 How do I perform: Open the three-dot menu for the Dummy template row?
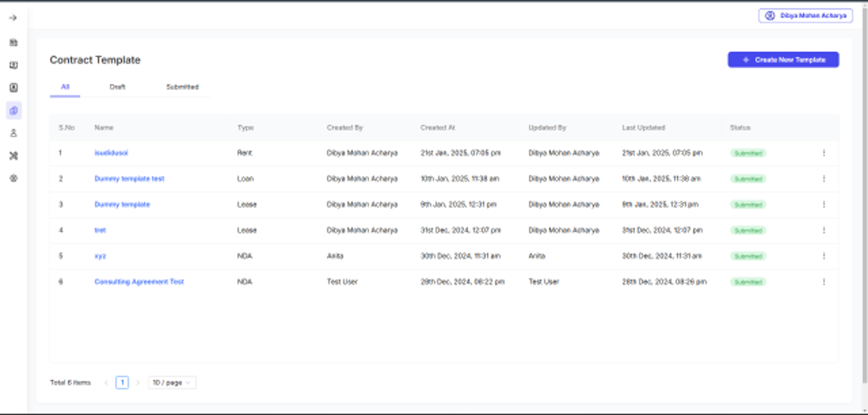(824, 205)
